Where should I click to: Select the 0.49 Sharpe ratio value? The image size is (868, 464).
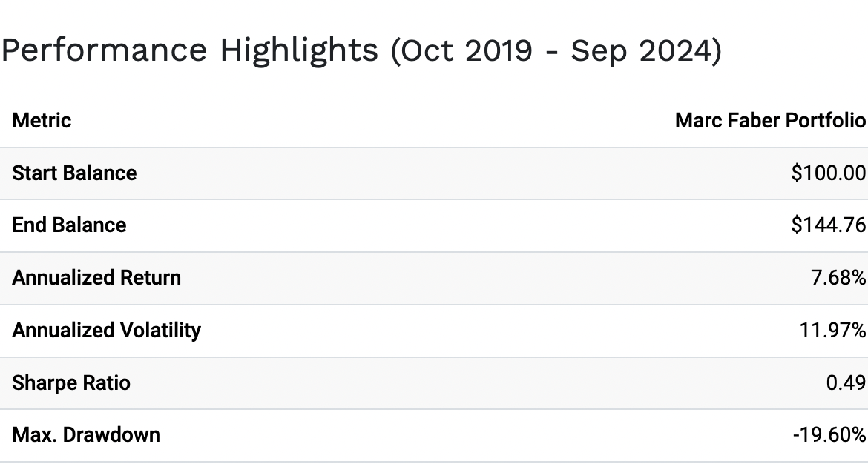point(846,382)
